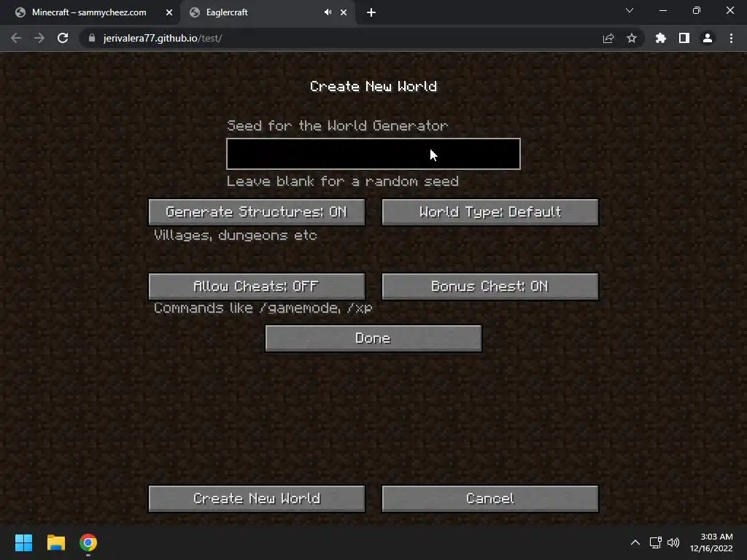Click the Cancel button
Viewport: 747px width, 560px height.
(490, 499)
